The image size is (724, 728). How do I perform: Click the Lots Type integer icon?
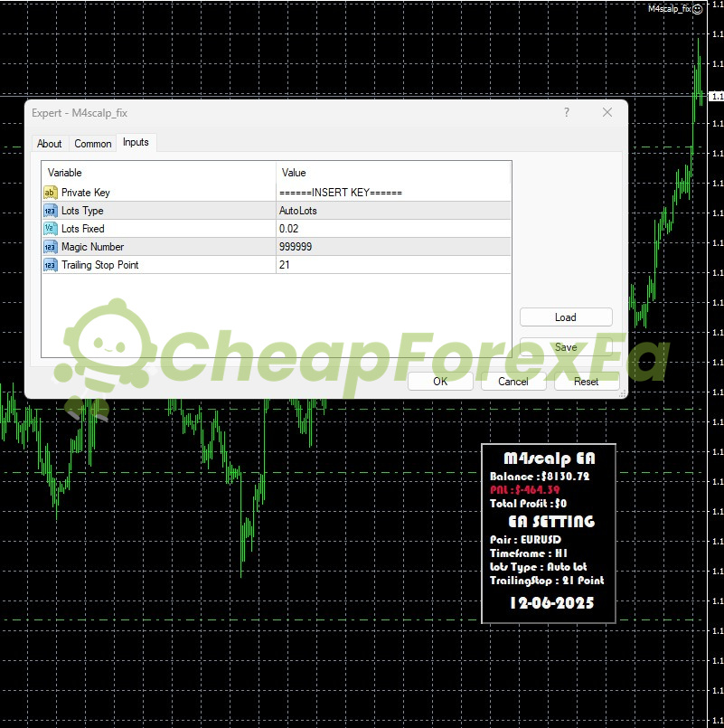coord(50,211)
